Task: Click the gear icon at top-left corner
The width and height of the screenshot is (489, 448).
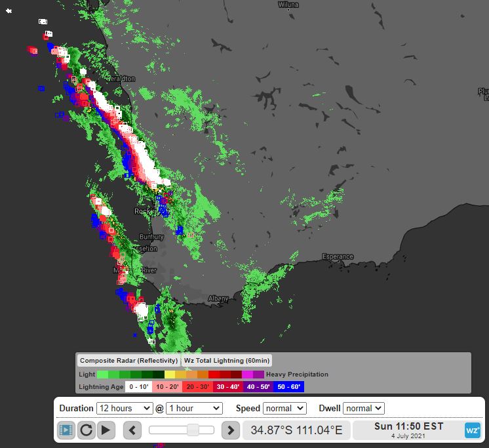Action: point(9,11)
